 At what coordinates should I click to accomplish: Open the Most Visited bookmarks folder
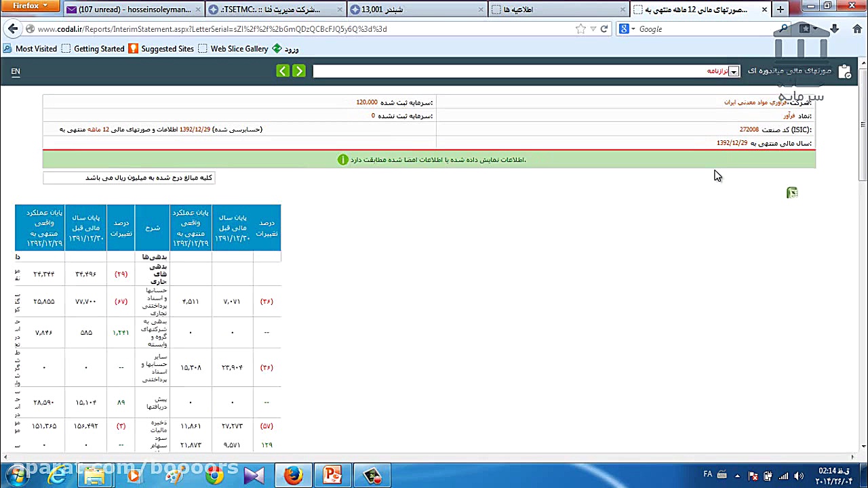tap(30, 49)
